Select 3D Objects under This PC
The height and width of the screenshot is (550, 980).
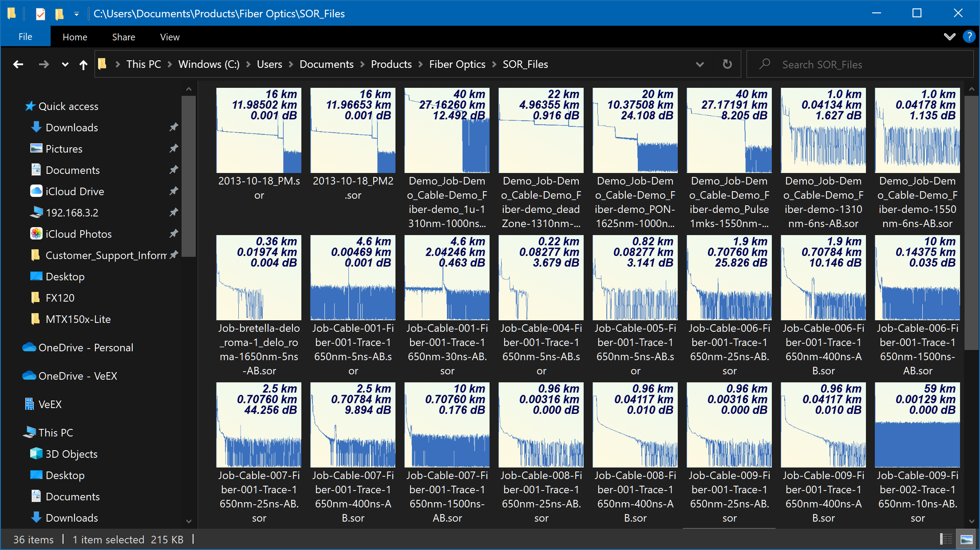pyautogui.click(x=71, y=454)
